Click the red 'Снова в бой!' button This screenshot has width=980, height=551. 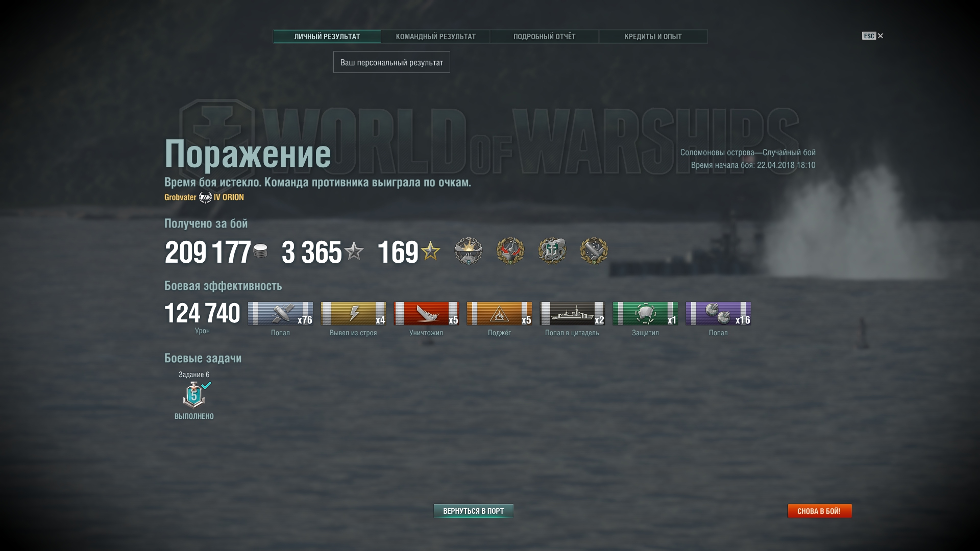point(819,511)
